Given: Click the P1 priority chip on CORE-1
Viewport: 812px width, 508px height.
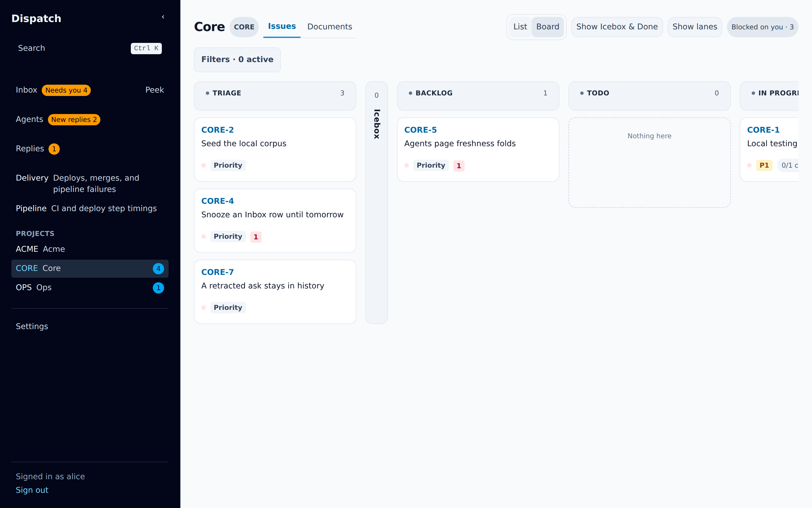Looking at the screenshot, I should coord(764,165).
